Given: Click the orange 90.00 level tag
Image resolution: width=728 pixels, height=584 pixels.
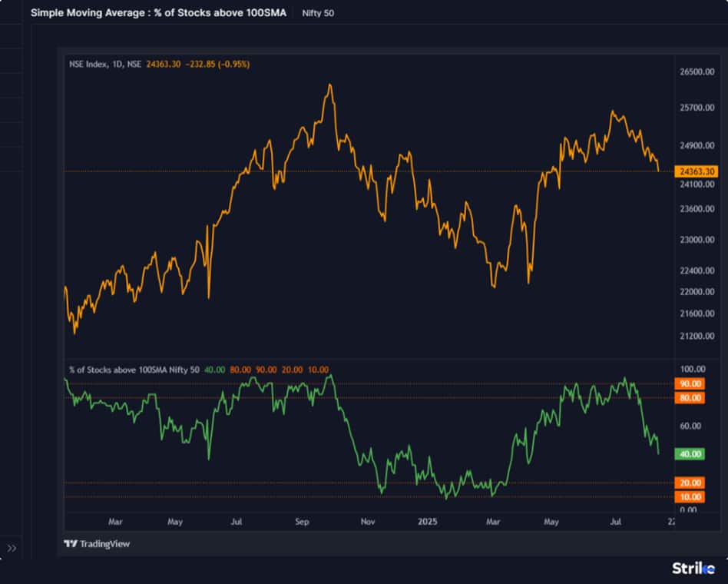Looking at the screenshot, I should [x=690, y=383].
